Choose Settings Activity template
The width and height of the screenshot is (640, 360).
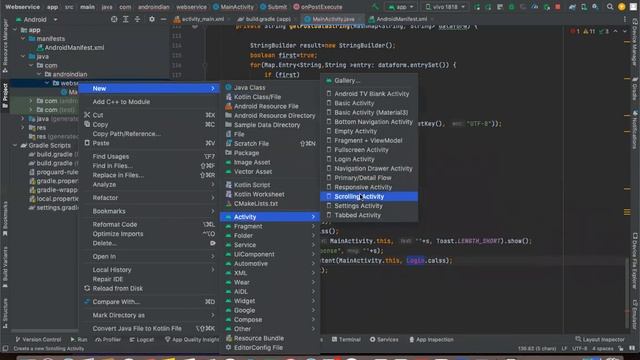coord(369,206)
